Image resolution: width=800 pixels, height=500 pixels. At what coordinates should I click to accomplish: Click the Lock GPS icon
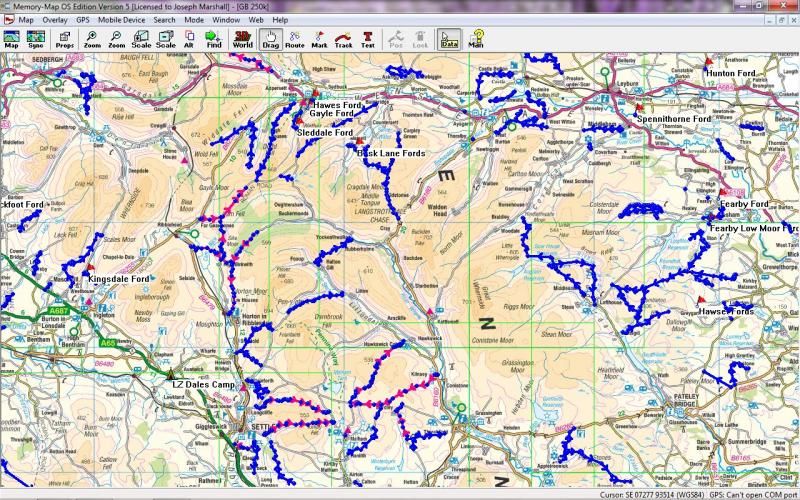pos(420,39)
